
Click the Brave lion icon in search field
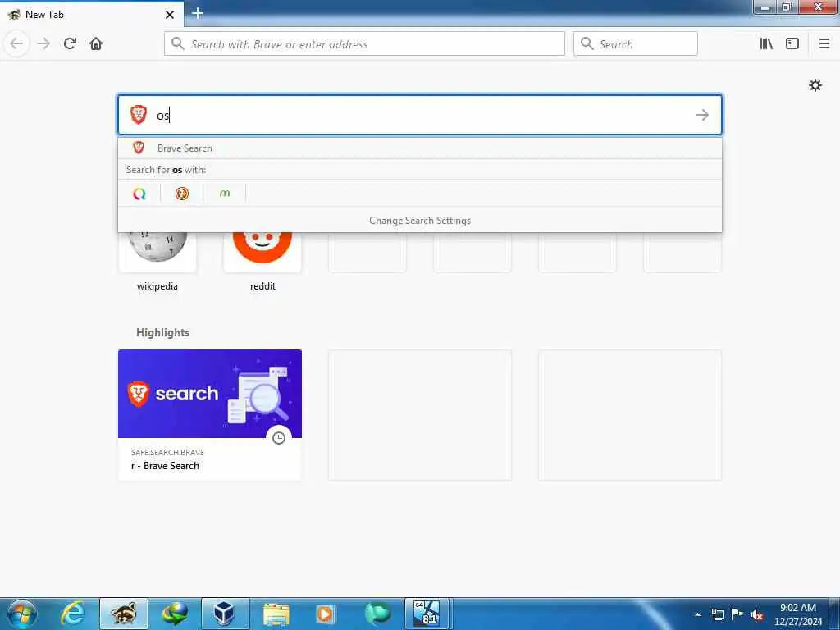point(138,115)
